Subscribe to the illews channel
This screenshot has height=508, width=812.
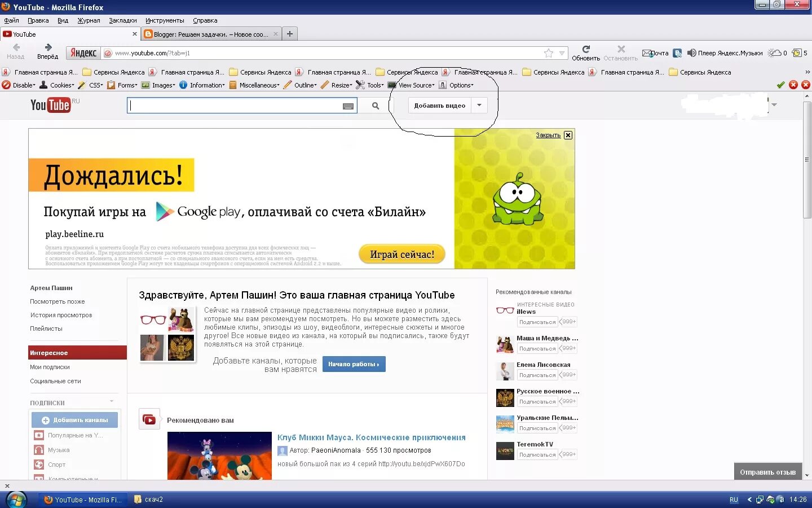coord(537,322)
